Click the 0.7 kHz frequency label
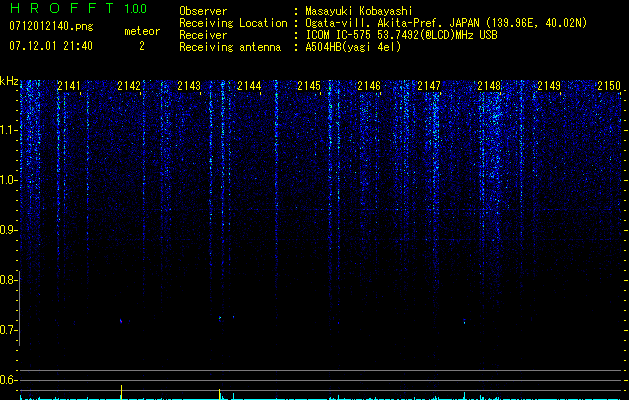Image resolution: width=629 pixels, height=400 pixels. click(x=7, y=330)
